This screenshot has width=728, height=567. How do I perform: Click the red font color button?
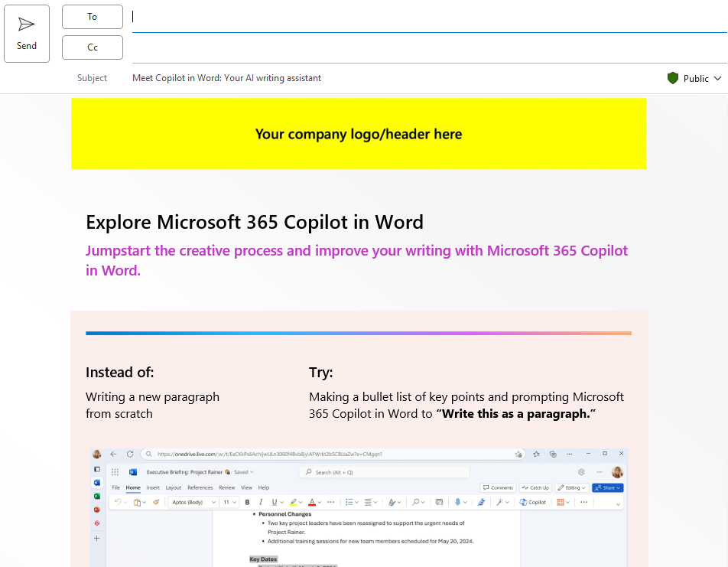(x=312, y=502)
